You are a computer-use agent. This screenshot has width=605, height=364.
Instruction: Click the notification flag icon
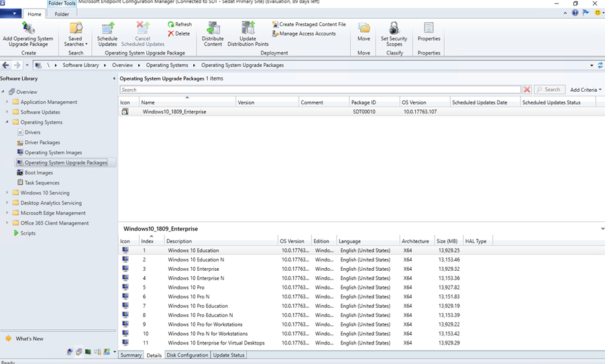pos(586,13)
